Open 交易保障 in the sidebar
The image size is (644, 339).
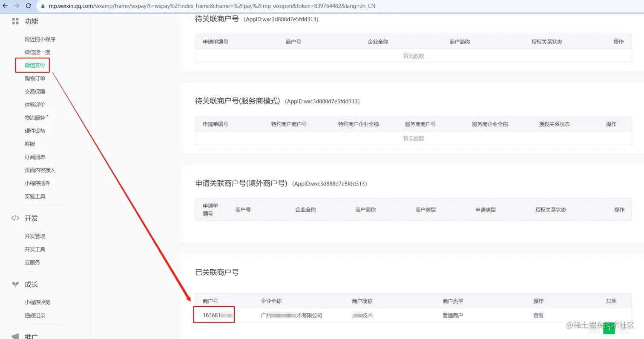[35, 91]
